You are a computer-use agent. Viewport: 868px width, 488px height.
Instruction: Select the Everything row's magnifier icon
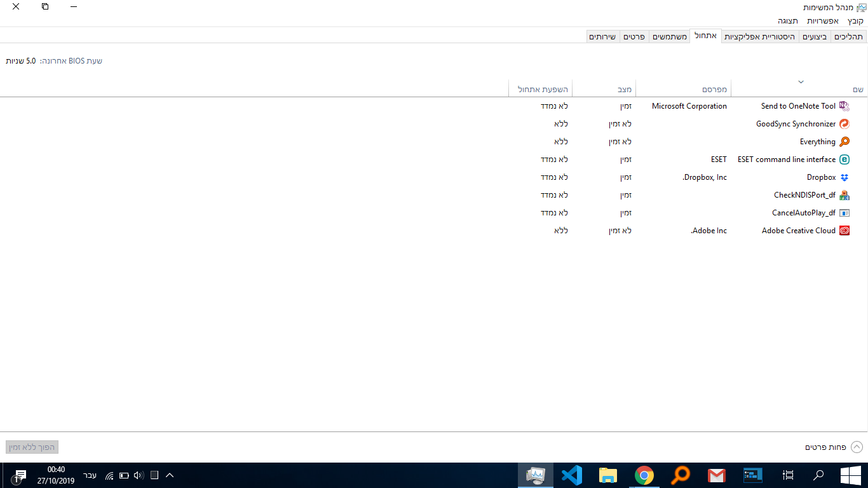[x=844, y=142]
